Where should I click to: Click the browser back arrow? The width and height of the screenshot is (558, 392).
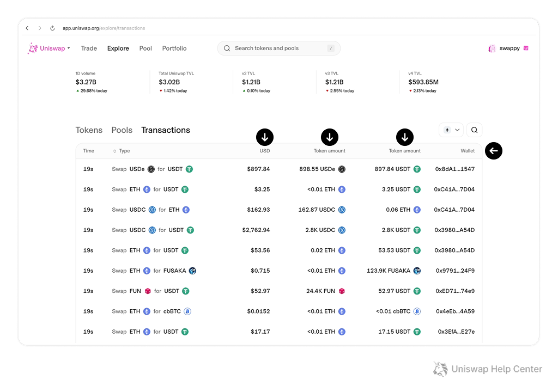(x=27, y=28)
